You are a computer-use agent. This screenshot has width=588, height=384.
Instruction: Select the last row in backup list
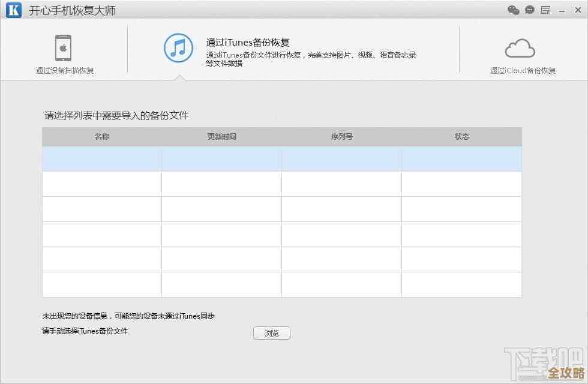tap(281, 284)
